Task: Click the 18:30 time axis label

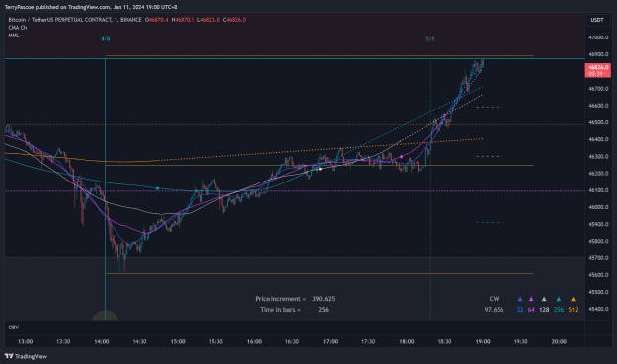Action: coord(444,341)
